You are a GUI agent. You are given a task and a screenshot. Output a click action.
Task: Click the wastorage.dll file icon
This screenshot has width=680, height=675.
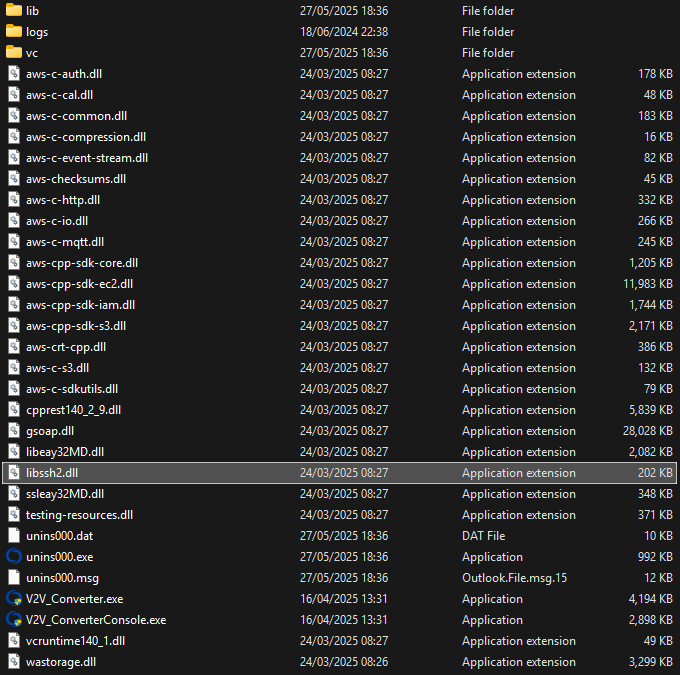[x=14, y=662]
